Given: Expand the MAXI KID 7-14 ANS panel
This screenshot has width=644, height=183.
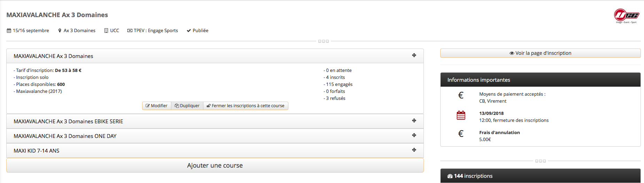Looking at the screenshot, I should coord(215,151).
